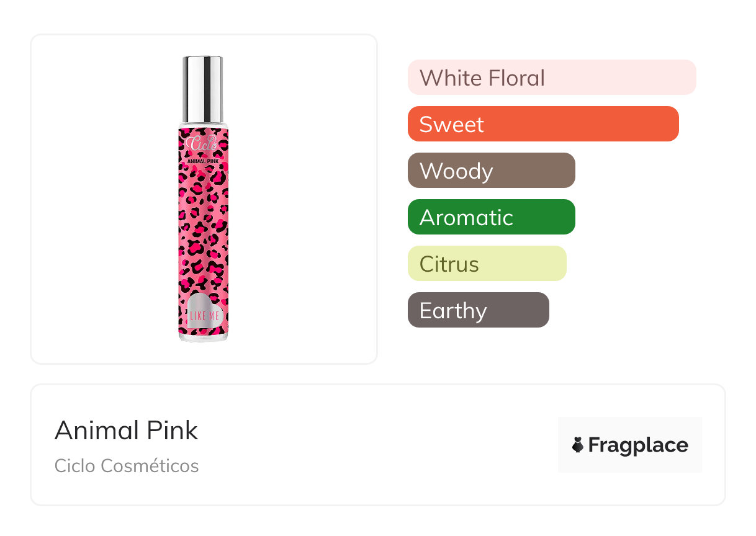Click the Fragplace wordmark text
Image resolution: width=756 pixels, height=536 pixels.
[x=638, y=445]
